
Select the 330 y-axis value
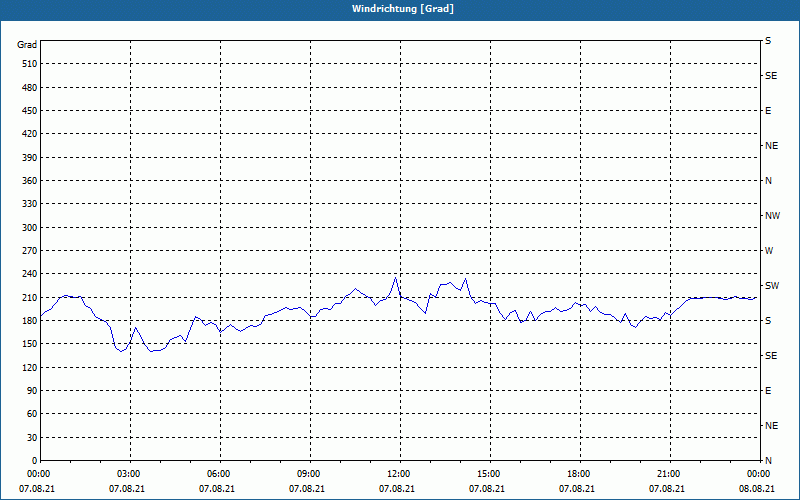(x=30, y=204)
